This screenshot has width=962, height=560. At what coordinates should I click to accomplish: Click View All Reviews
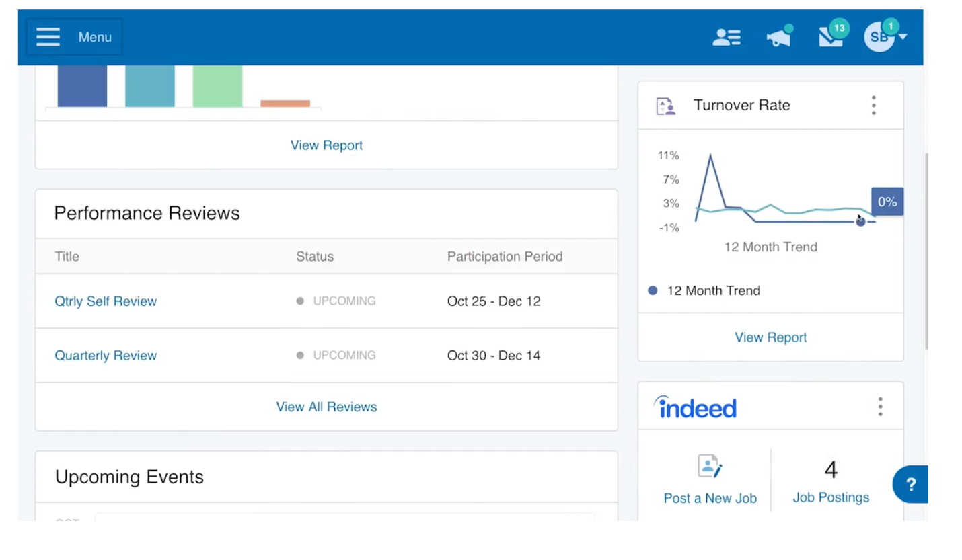326,407
